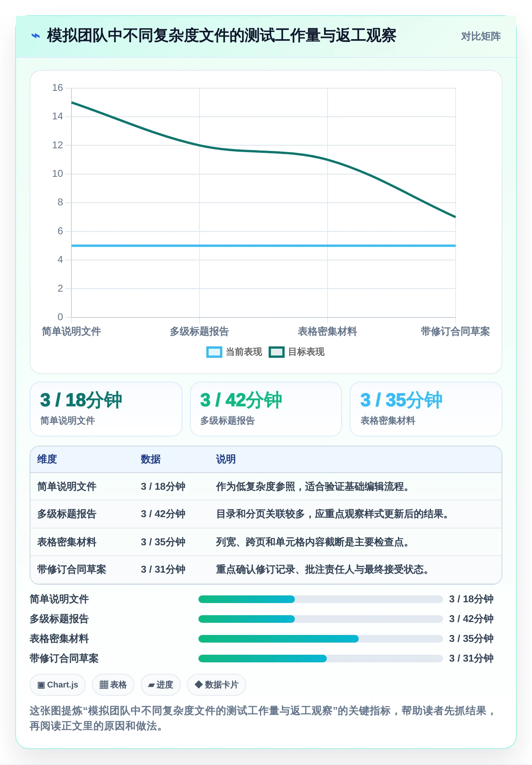This screenshot has width=532, height=765.
Task: Click the chart x-axis label 表格密集材料
Action: tap(328, 332)
